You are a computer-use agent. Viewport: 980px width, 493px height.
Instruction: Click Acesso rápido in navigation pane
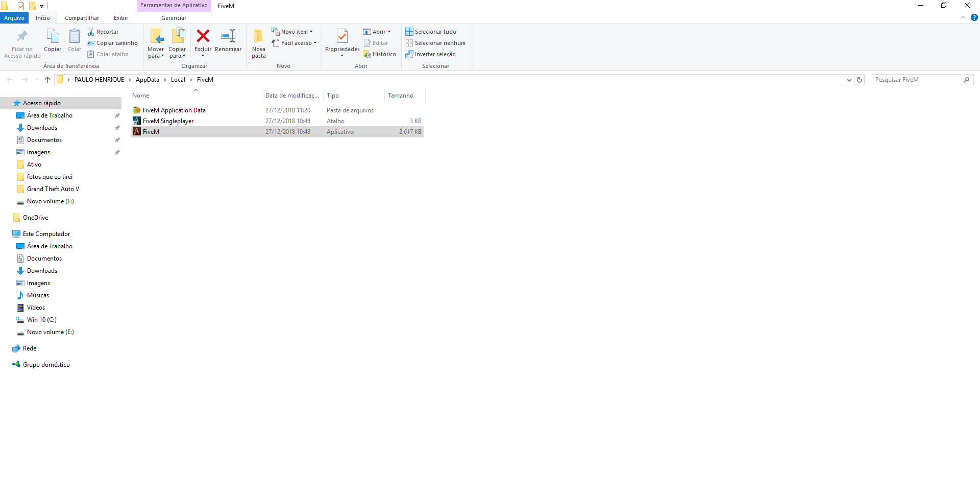coord(41,103)
